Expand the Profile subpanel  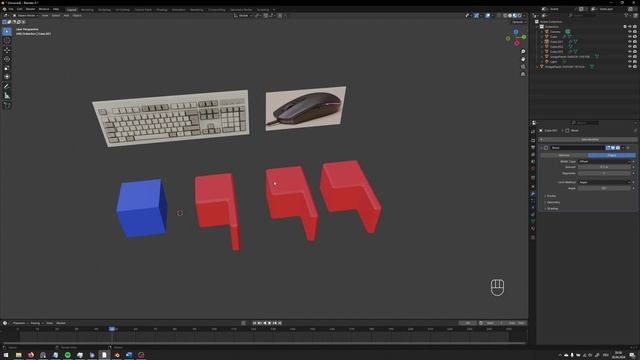point(551,196)
